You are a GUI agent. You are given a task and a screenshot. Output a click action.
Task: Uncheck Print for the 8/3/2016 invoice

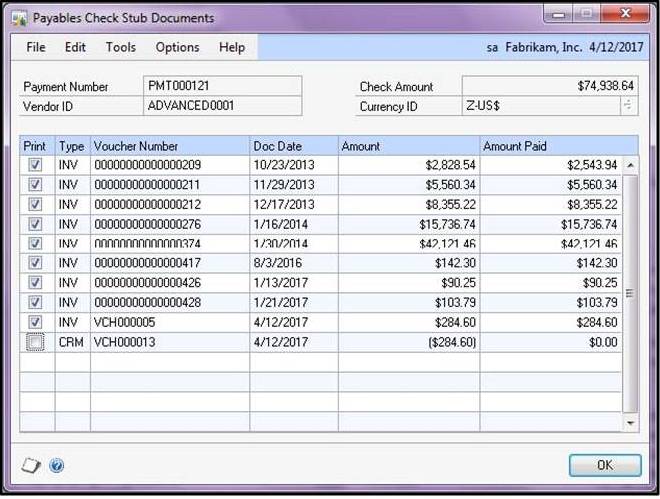35,263
